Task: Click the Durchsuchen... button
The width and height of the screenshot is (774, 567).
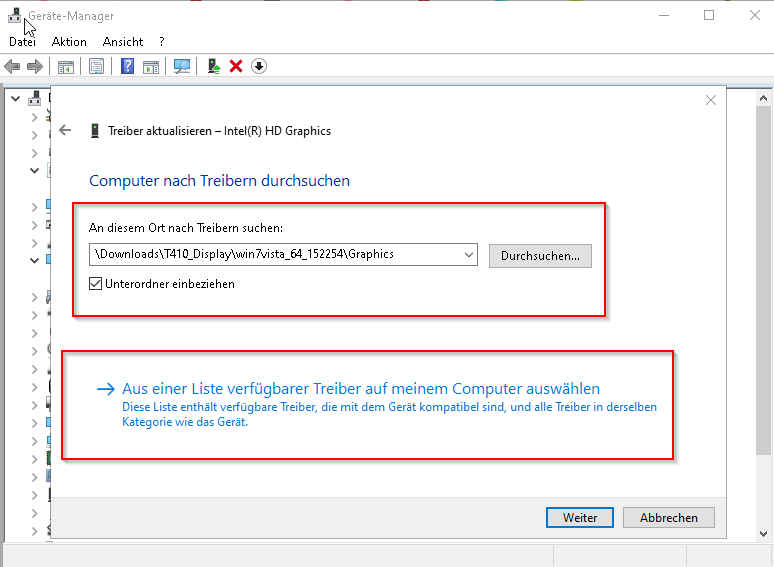Action: (x=540, y=256)
